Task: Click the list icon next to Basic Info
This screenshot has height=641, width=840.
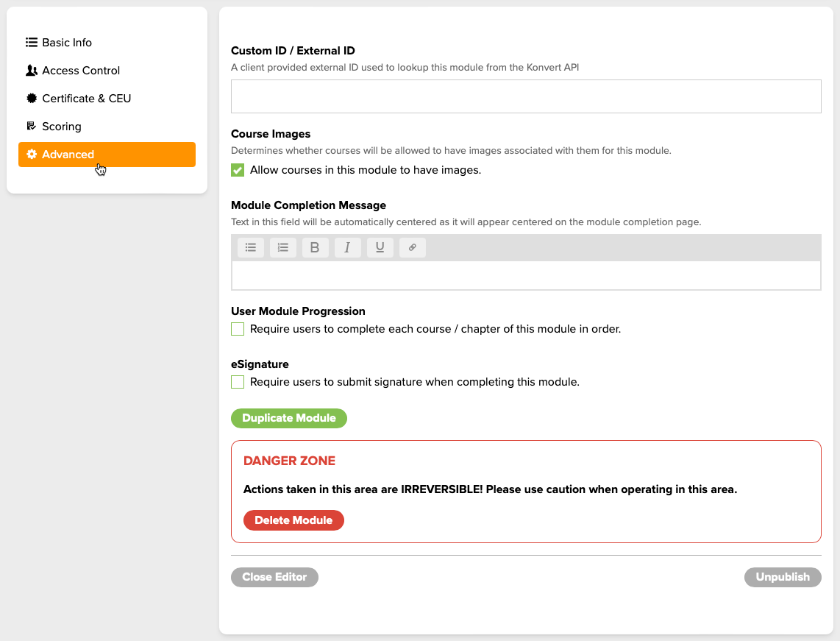Action: tap(31, 42)
